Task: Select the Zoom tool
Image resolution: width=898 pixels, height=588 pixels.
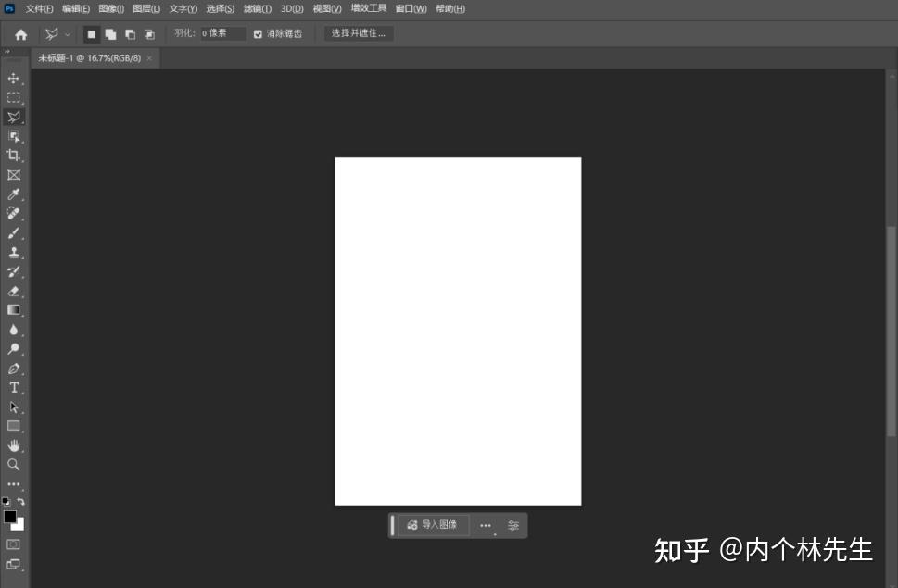Action: pos(14,465)
